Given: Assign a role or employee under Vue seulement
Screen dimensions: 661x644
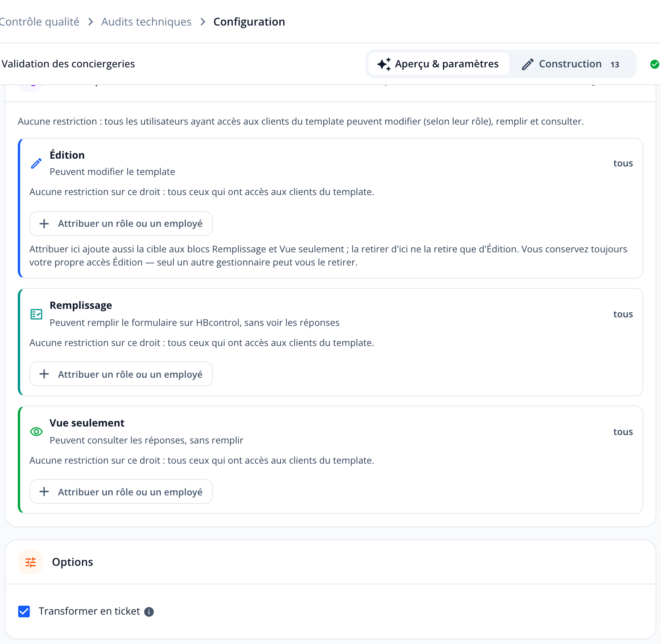Looking at the screenshot, I should pos(121,492).
